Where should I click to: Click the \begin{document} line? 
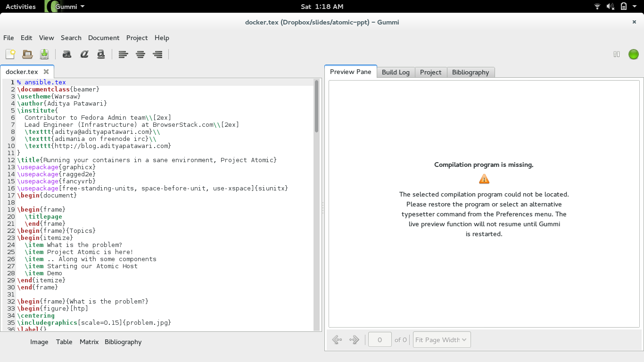[47, 195]
